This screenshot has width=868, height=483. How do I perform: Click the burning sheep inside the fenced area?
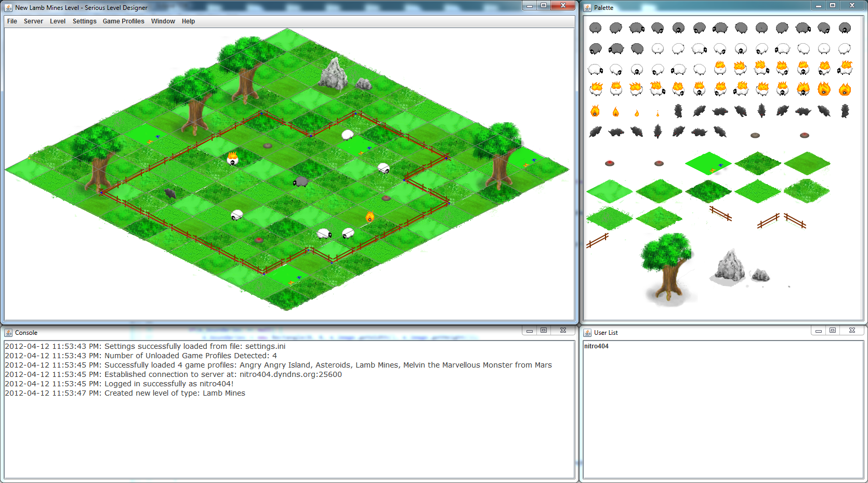click(x=233, y=159)
